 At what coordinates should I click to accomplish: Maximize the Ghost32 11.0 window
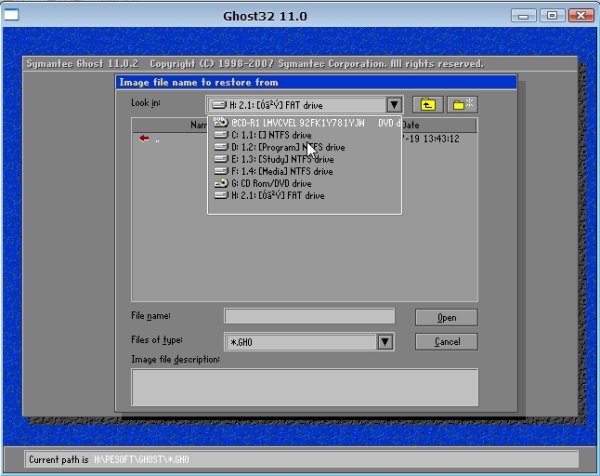[549, 16]
